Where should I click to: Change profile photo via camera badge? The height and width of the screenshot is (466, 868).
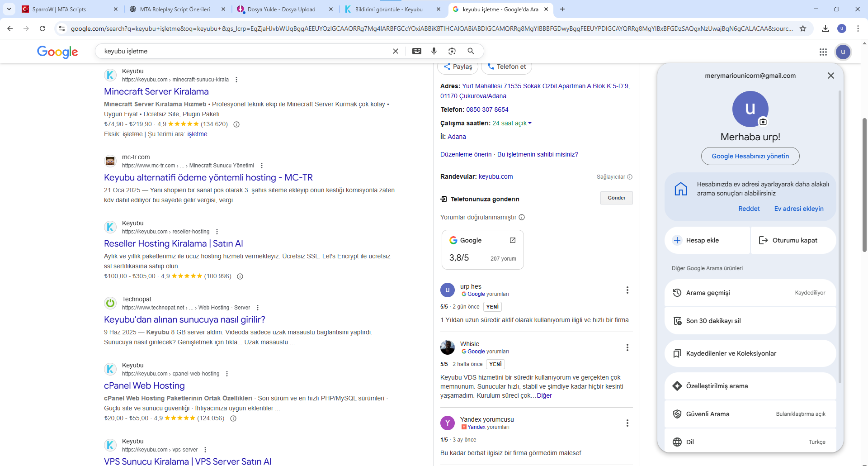[x=763, y=122]
